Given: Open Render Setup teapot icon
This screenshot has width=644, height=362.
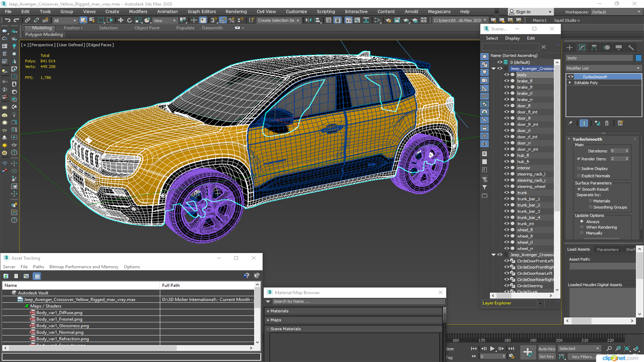Looking at the screenshot, I should pos(388,20).
